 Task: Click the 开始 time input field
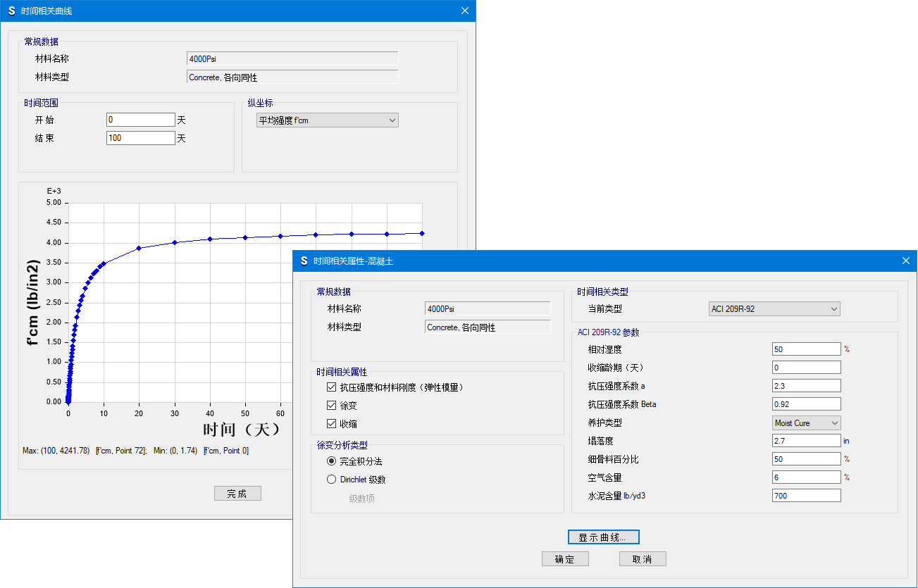click(140, 120)
